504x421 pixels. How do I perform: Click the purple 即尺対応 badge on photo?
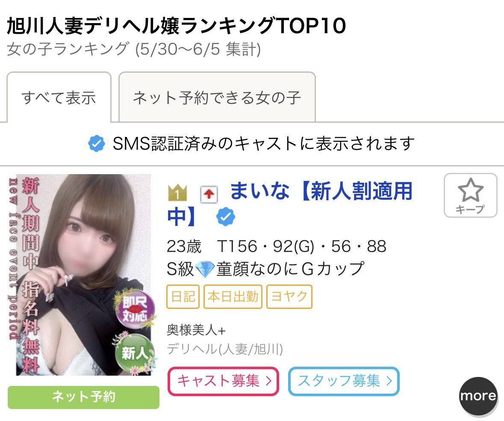135,310
